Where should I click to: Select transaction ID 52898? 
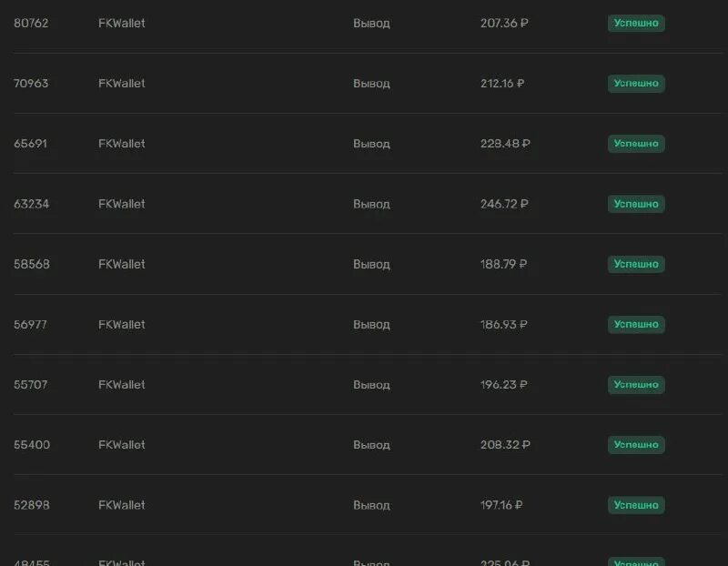[x=32, y=505]
